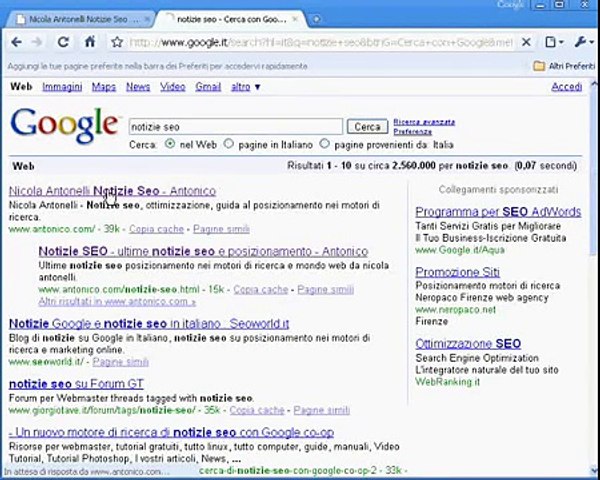Screen dimensions: 600x480
Task: Click the Web label above results
Action: [x=23, y=166]
